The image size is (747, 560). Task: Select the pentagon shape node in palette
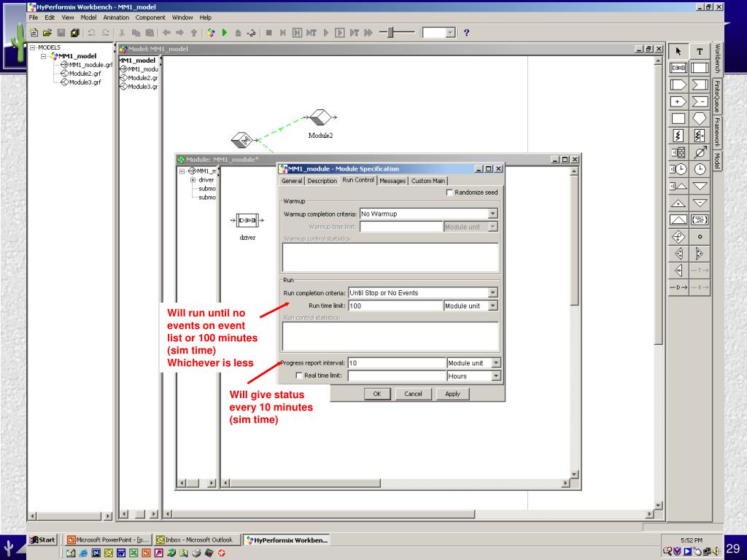[x=700, y=119]
